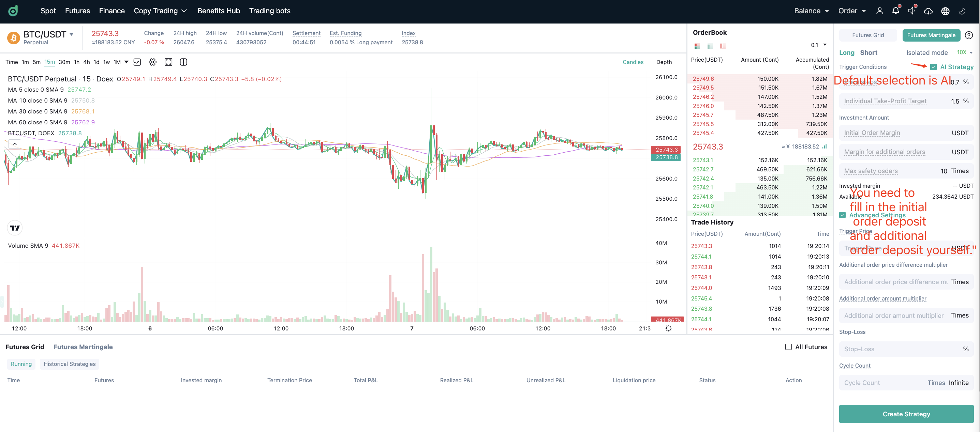Viewport: 980px width, 432px height.
Task: Open the chart settings gear icon
Action: [x=152, y=62]
